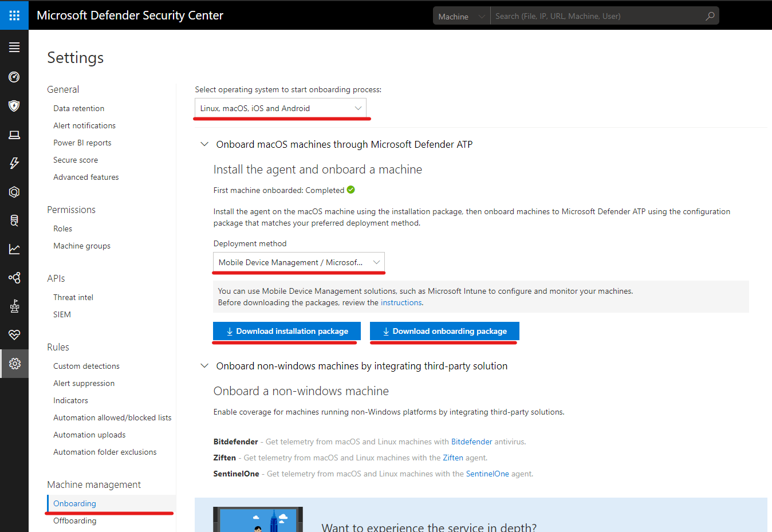Open Roles under Permissions
This screenshot has height=532, width=772.
(63, 228)
